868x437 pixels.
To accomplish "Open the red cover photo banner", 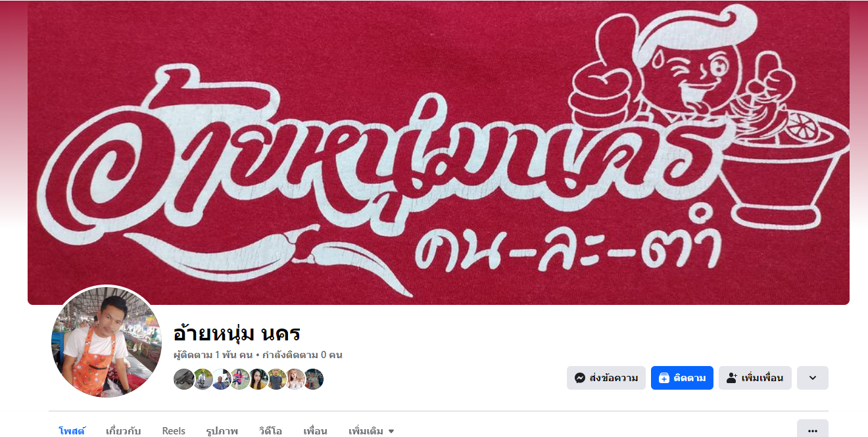I will point(439,152).
